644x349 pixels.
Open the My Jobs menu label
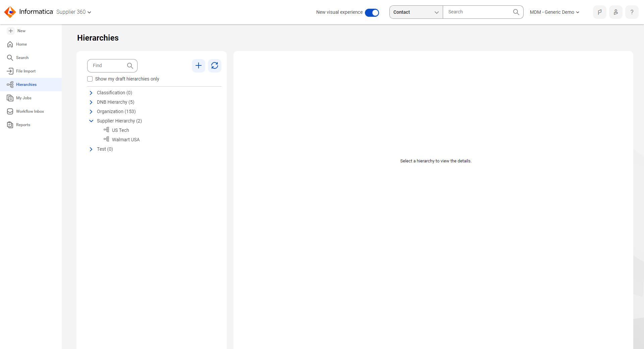coord(24,98)
